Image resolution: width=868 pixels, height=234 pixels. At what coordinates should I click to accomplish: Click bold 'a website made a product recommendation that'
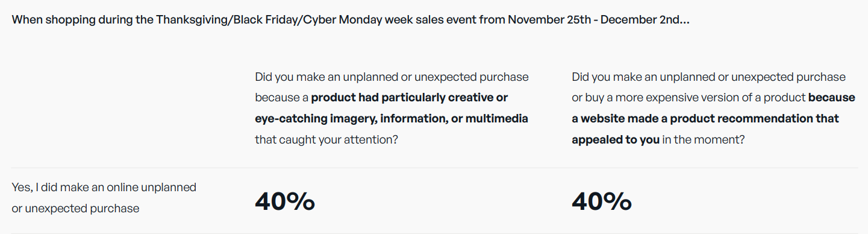click(705, 118)
